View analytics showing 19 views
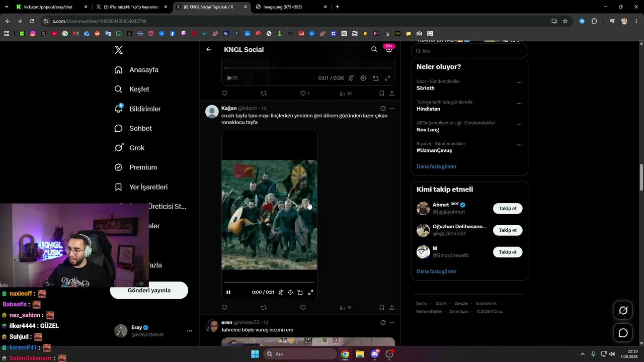 pos(346,308)
